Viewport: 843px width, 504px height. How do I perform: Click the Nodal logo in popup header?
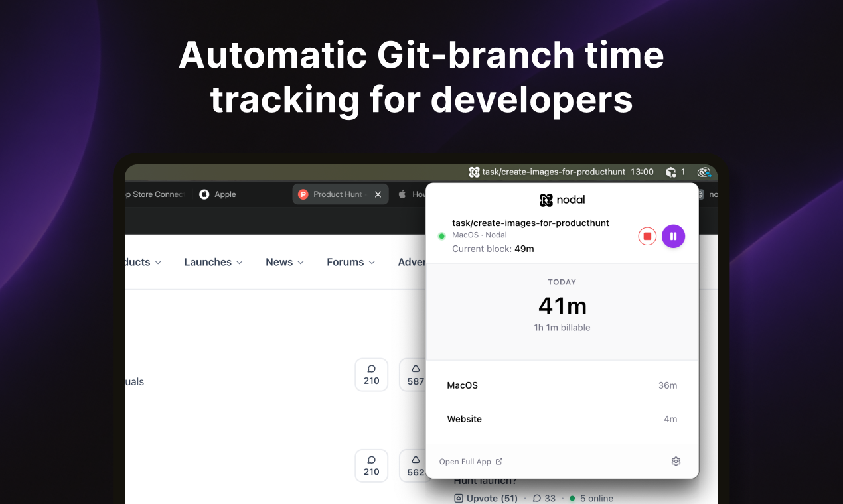pos(562,200)
